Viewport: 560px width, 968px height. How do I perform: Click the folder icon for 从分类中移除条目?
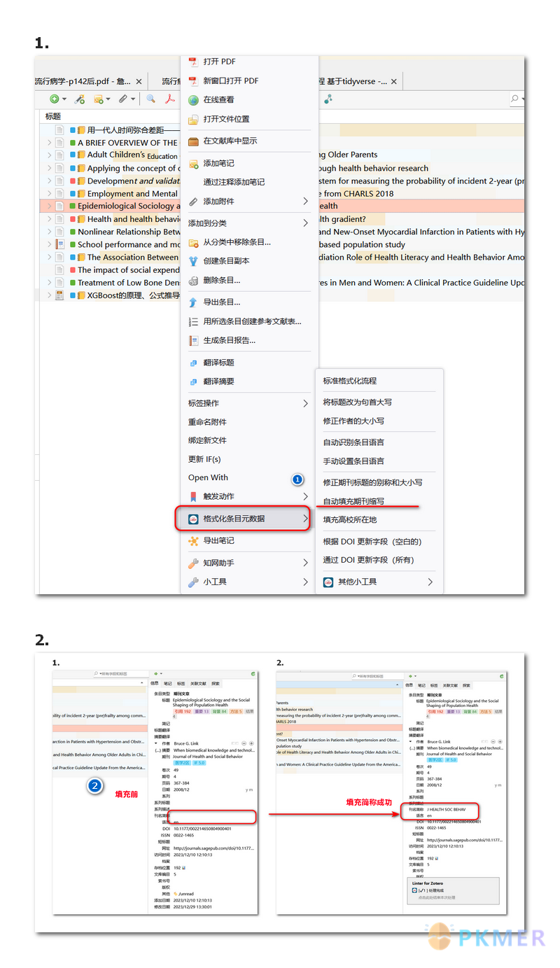(x=194, y=242)
